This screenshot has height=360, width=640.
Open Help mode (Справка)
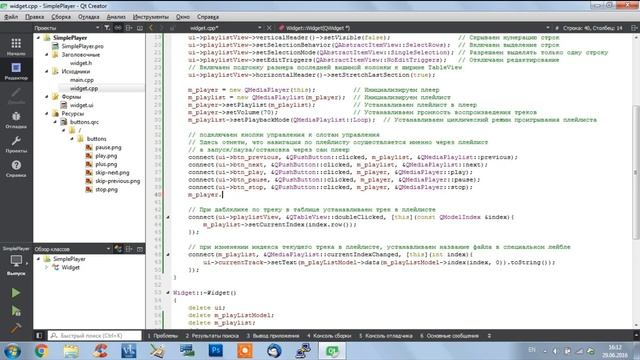coord(16,169)
